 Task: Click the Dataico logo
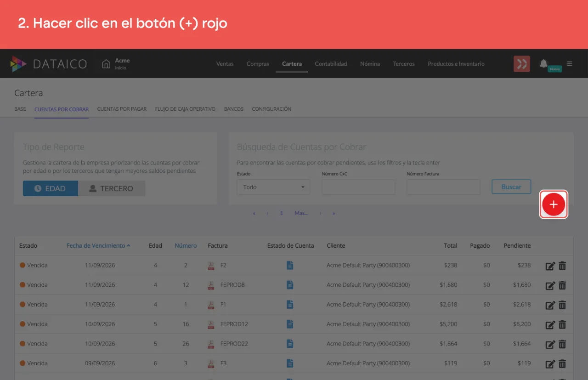tap(48, 64)
